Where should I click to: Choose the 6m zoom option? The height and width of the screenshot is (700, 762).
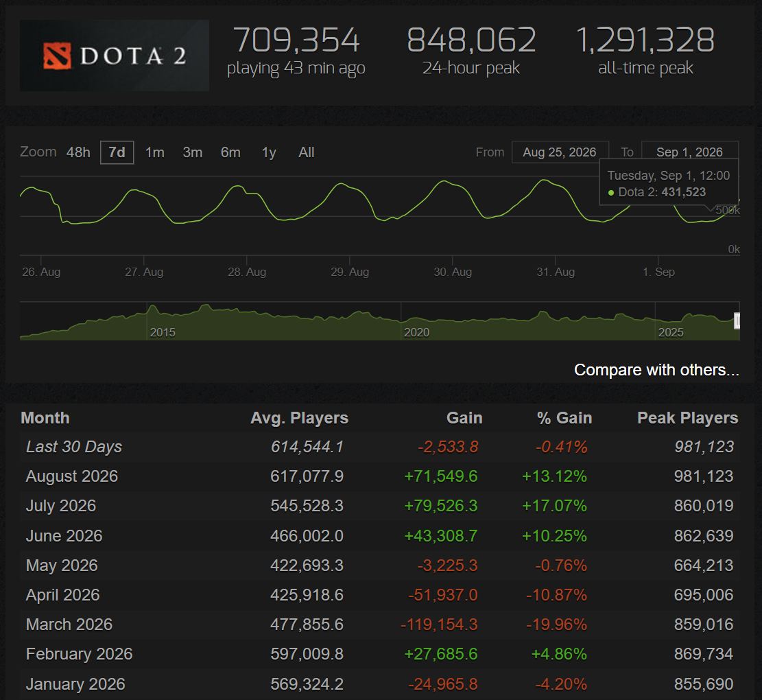tap(230, 152)
